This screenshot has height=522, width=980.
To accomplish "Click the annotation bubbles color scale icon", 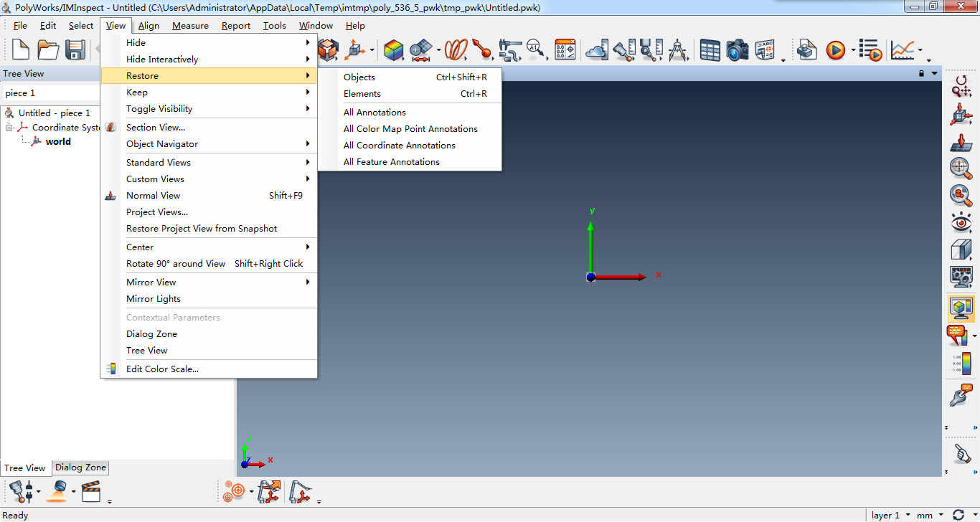I will (x=957, y=336).
